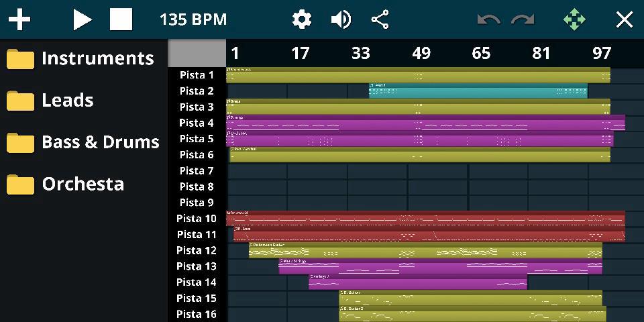Click the speaker volume icon

coord(341,19)
